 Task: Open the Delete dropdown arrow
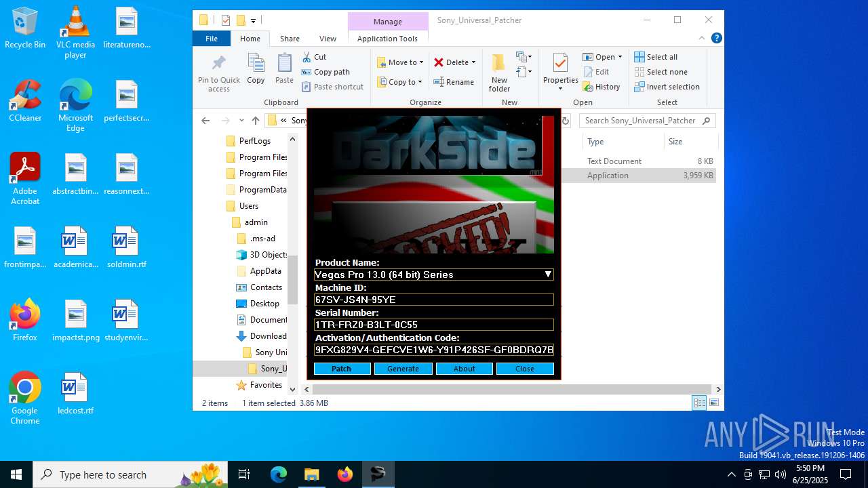click(x=473, y=62)
